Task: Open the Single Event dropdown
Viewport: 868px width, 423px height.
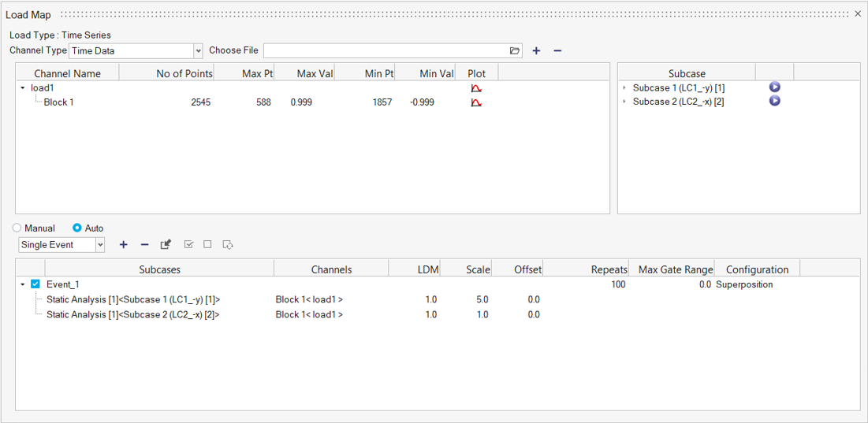Action: [100, 244]
